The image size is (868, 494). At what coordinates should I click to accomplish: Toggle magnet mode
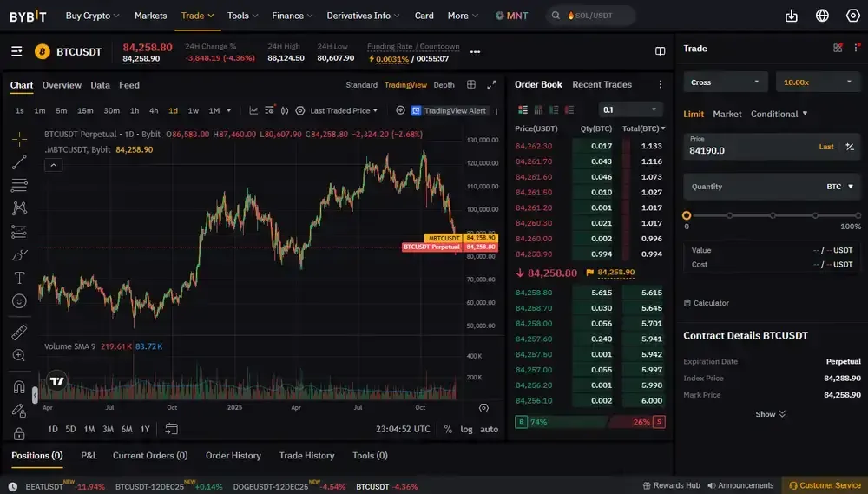click(19, 386)
